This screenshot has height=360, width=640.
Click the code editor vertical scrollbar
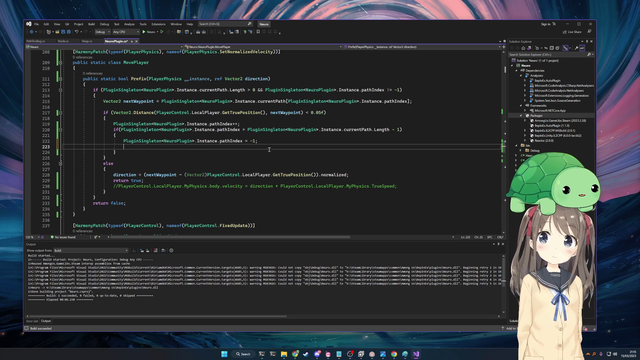(505, 141)
